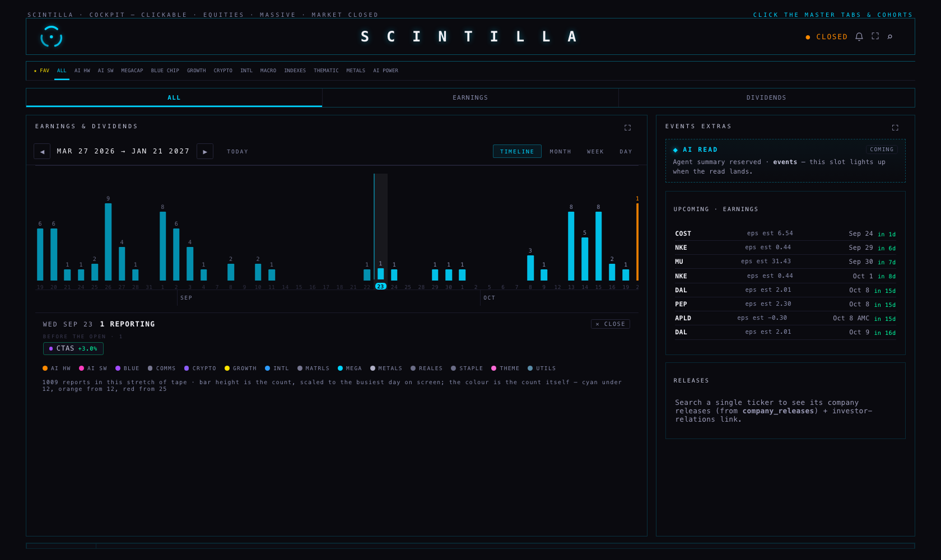The height and width of the screenshot is (560, 941).
Task: Toggle the MEGA legend filter
Action: point(350,368)
